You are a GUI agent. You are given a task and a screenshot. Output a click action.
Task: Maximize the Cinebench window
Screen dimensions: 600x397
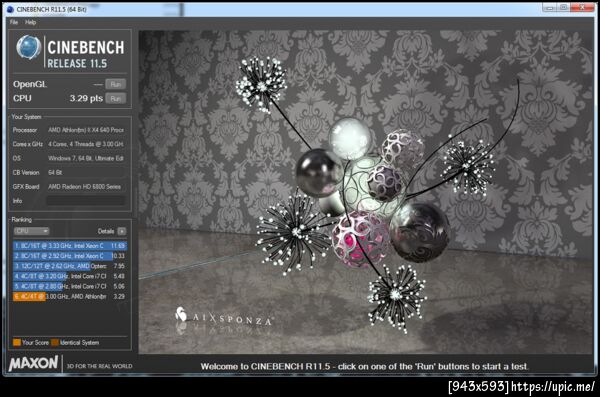(x=564, y=7)
